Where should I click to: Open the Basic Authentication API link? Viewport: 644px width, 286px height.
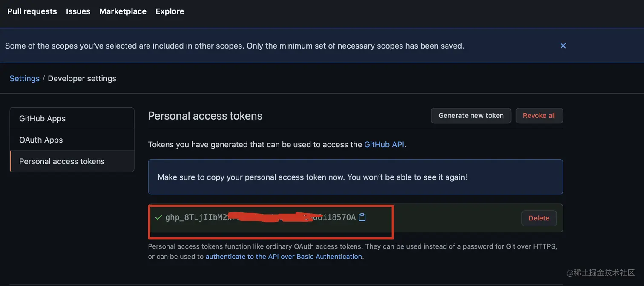[x=284, y=257]
